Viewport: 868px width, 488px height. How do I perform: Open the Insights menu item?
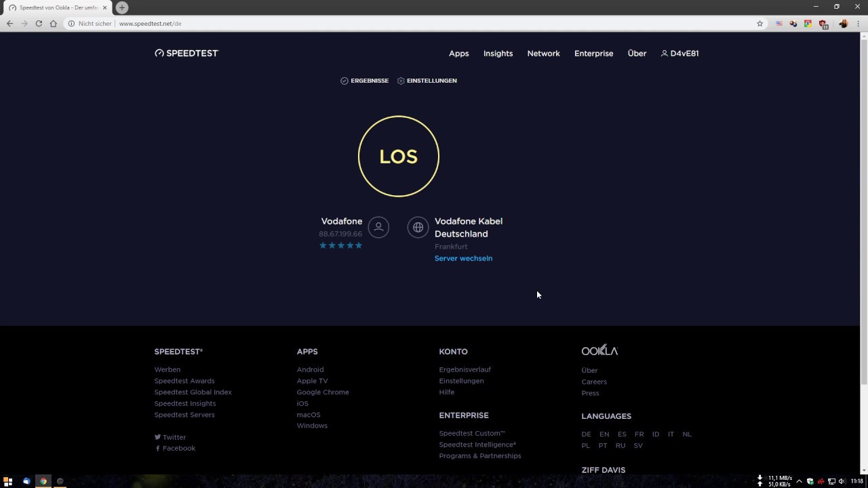[x=498, y=54]
